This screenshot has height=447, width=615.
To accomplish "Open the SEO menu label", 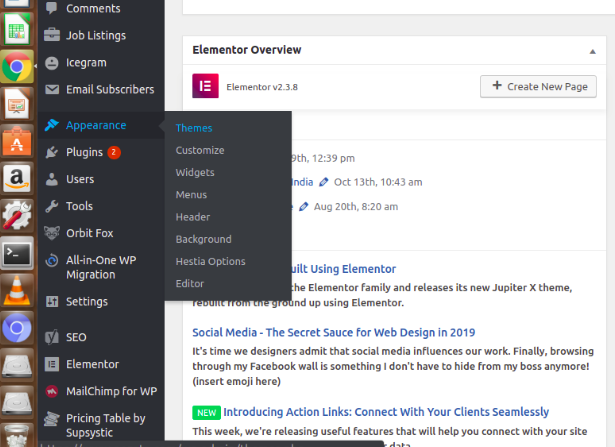I will coord(76,337).
